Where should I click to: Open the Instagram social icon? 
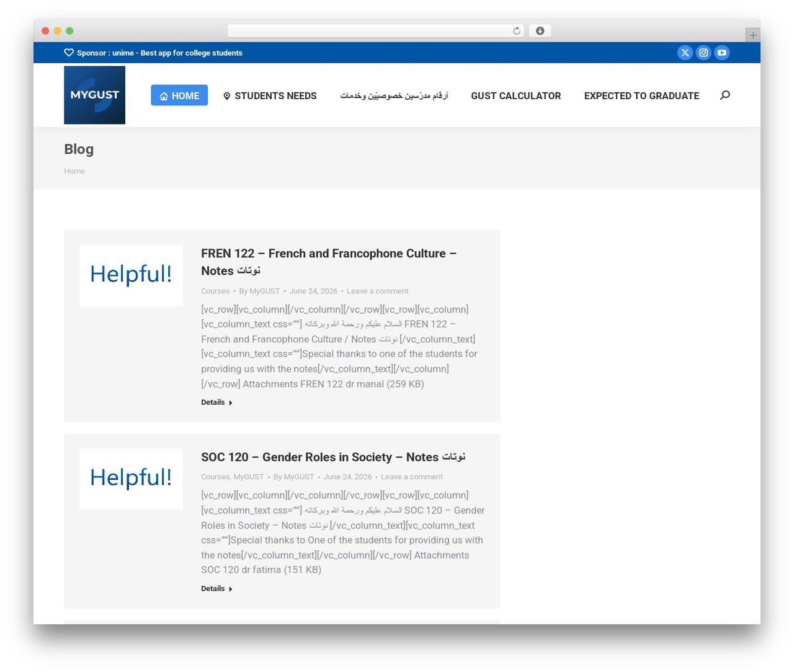point(703,53)
